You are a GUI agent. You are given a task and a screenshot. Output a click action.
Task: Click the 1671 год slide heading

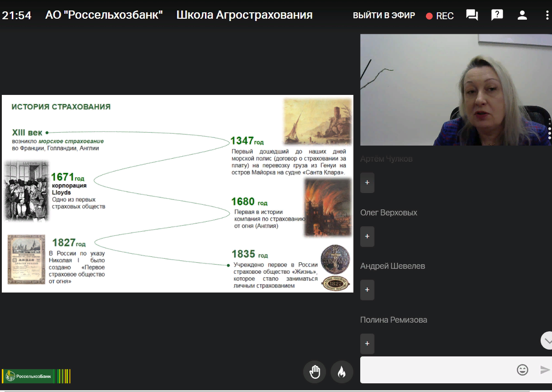coord(68,177)
